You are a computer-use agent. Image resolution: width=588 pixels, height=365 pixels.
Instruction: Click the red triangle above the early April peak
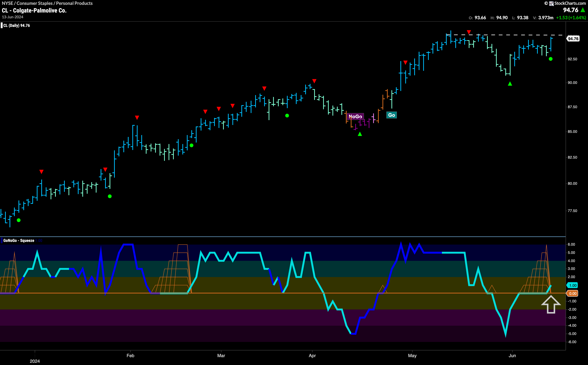tap(314, 81)
